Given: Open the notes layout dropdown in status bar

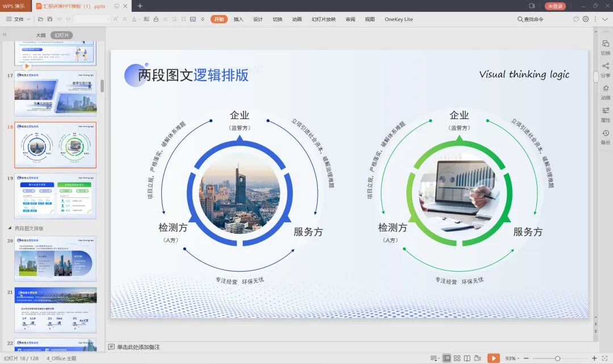Looking at the screenshot, I should (x=435, y=358).
